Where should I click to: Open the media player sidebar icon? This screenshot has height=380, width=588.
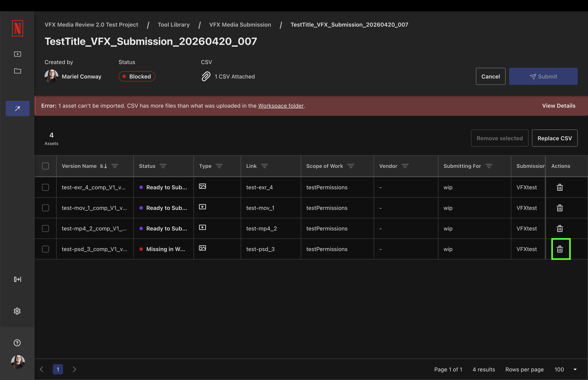click(18, 54)
